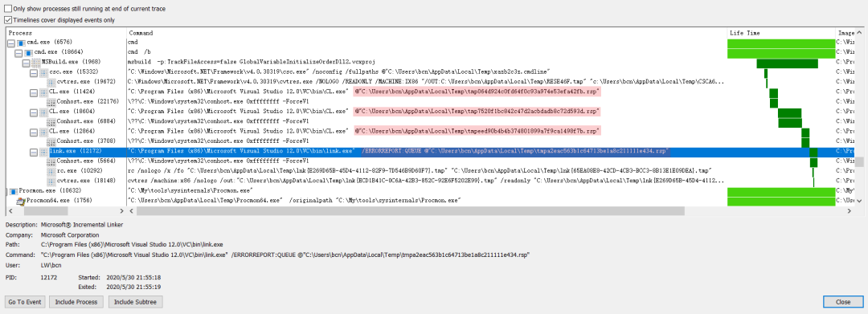This screenshot has height=314, width=868.
Task: Click the Go To Event button
Action: (25, 302)
